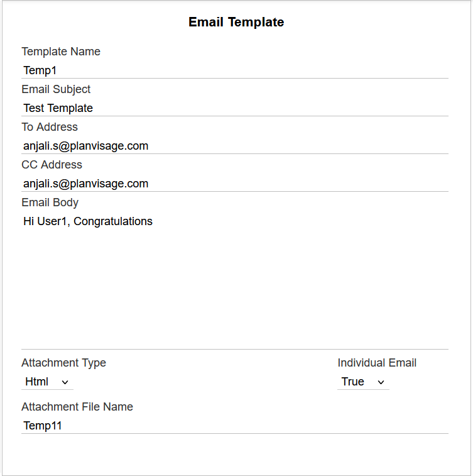The image size is (473, 476).
Task: Click the blank area of the Email Body box
Action: coord(235,289)
